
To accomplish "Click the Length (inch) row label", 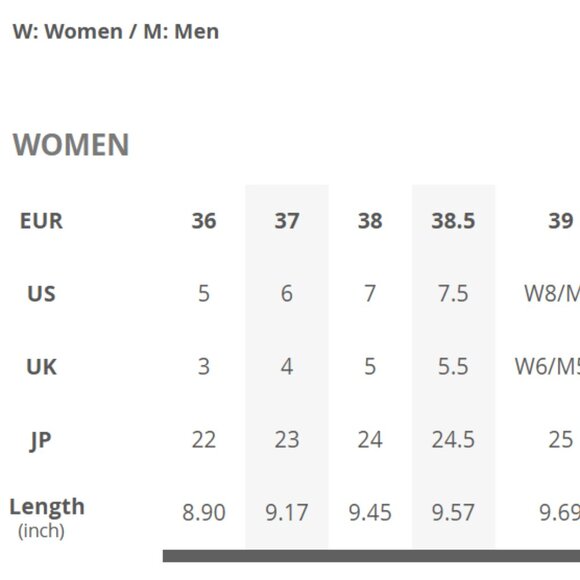I will [x=47, y=518].
